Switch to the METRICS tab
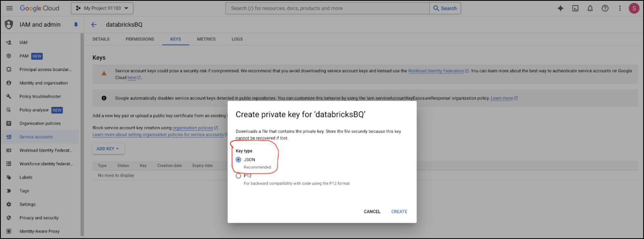Viewport: 644px width, 239px height. click(206, 39)
